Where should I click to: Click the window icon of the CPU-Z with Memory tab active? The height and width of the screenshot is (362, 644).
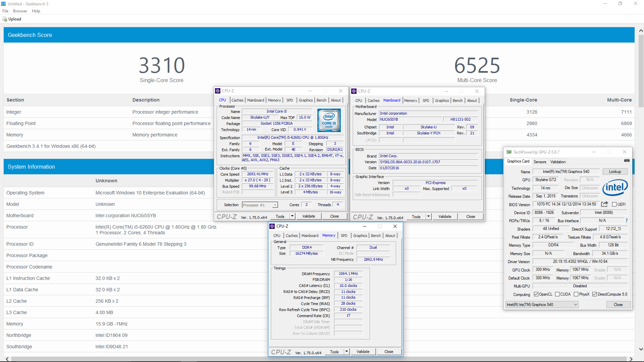click(272, 226)
